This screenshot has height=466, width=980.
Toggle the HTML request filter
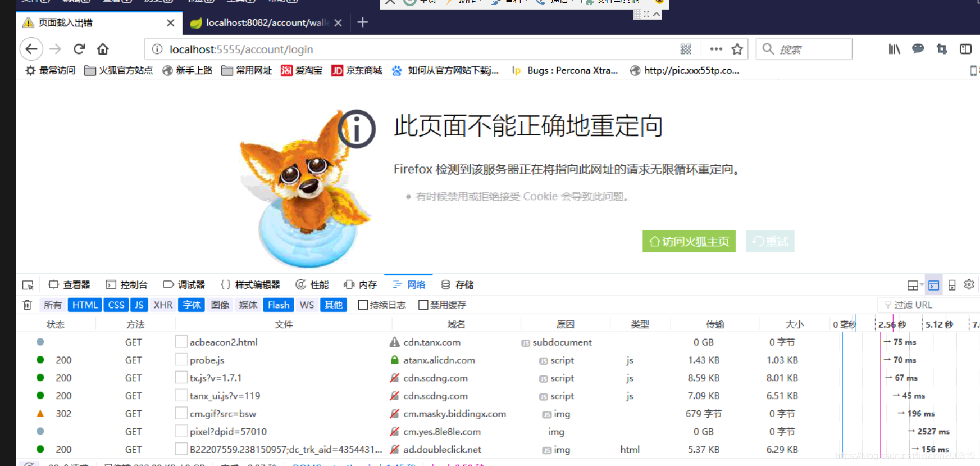(85, 305)
